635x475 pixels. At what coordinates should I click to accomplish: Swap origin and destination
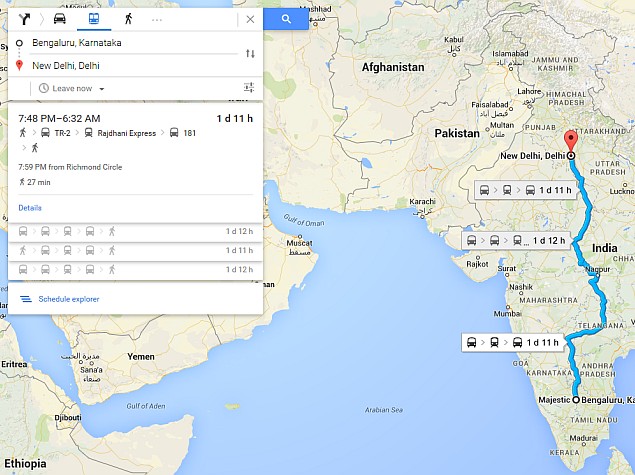[249, 53]
